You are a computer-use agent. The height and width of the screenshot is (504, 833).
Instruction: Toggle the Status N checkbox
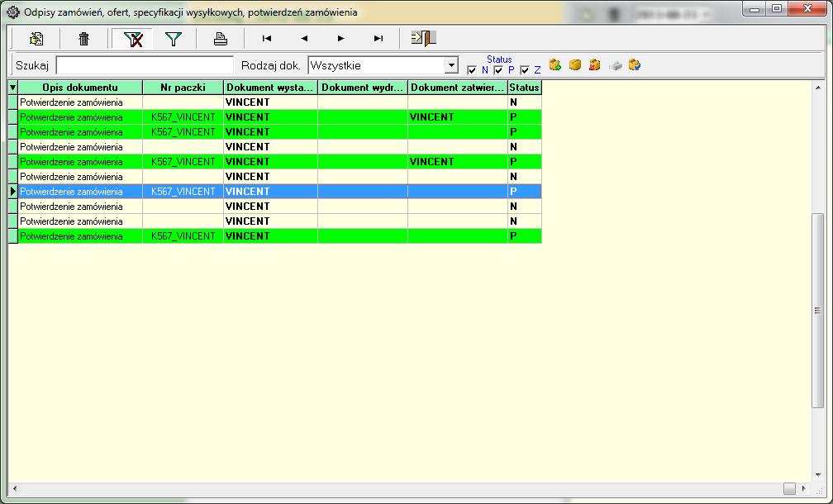[x=472, y=70]
